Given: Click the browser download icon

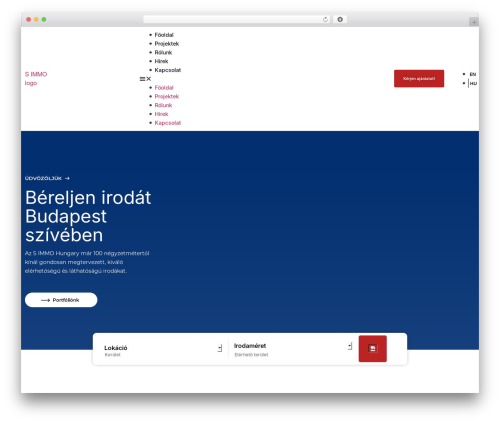Looking at the screenshot, I should 340,19.
